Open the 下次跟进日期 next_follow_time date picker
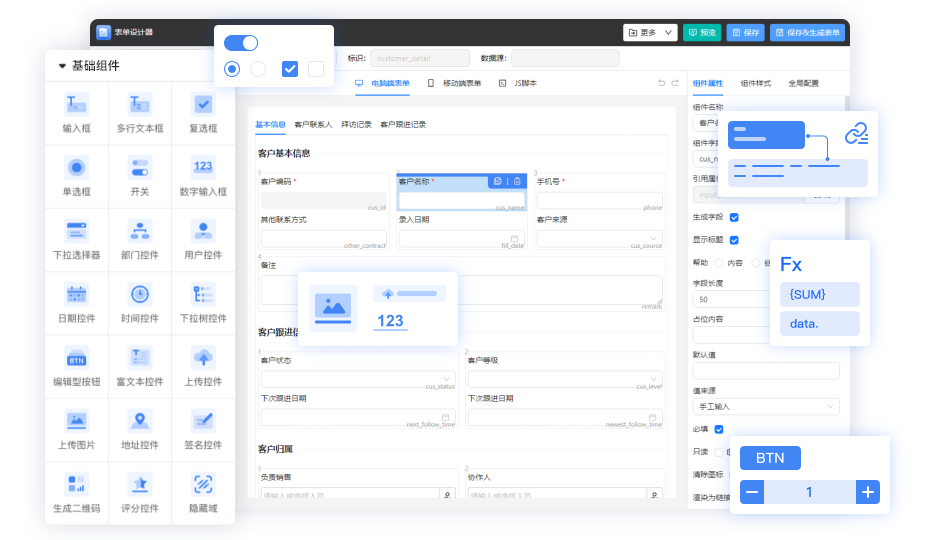 358,417
